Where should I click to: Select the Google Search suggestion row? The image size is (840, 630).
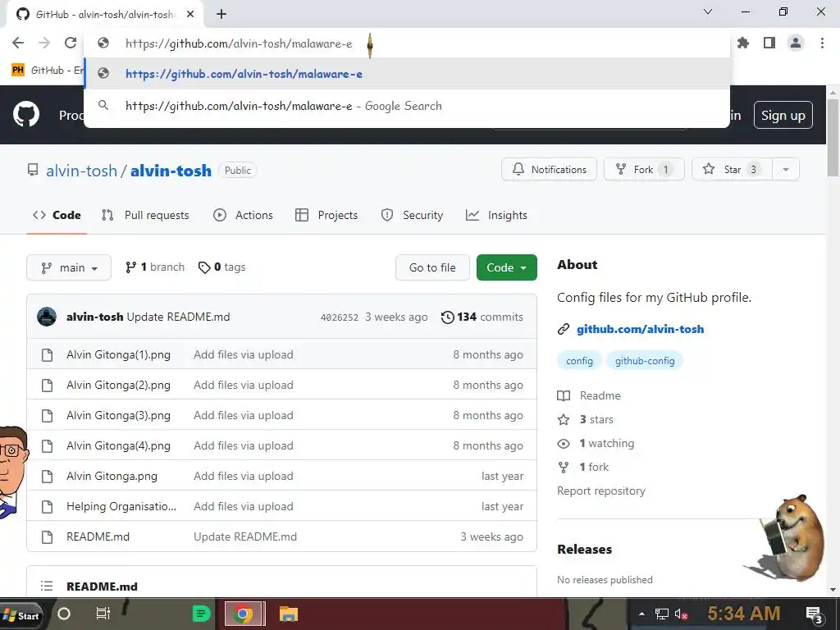tap(408, 106)
